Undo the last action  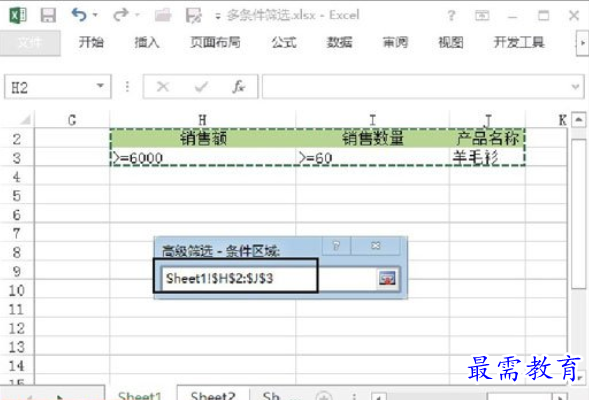(x=79, y=15)
